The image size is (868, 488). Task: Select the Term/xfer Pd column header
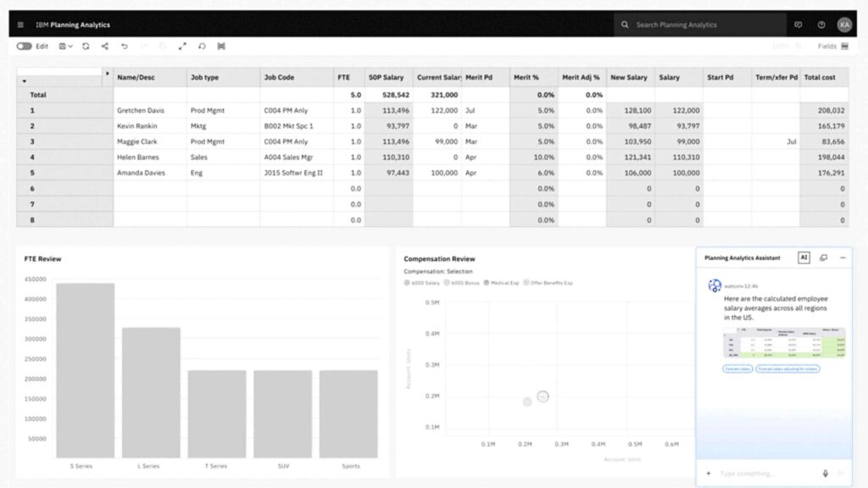click(x=776, y=77)
